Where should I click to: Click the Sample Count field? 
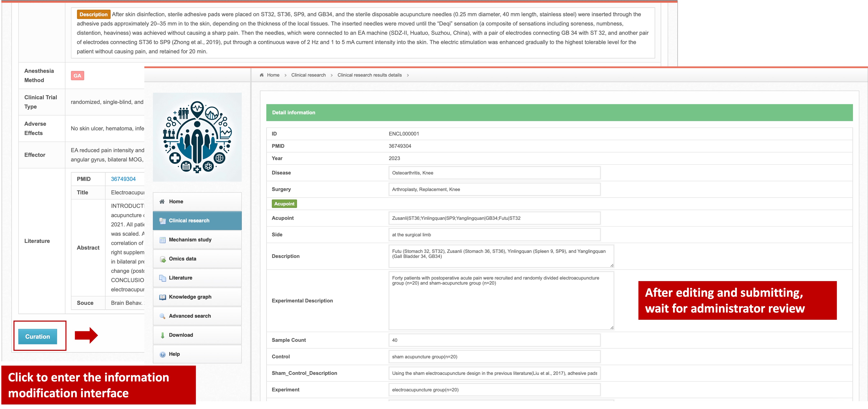point(494,340)
